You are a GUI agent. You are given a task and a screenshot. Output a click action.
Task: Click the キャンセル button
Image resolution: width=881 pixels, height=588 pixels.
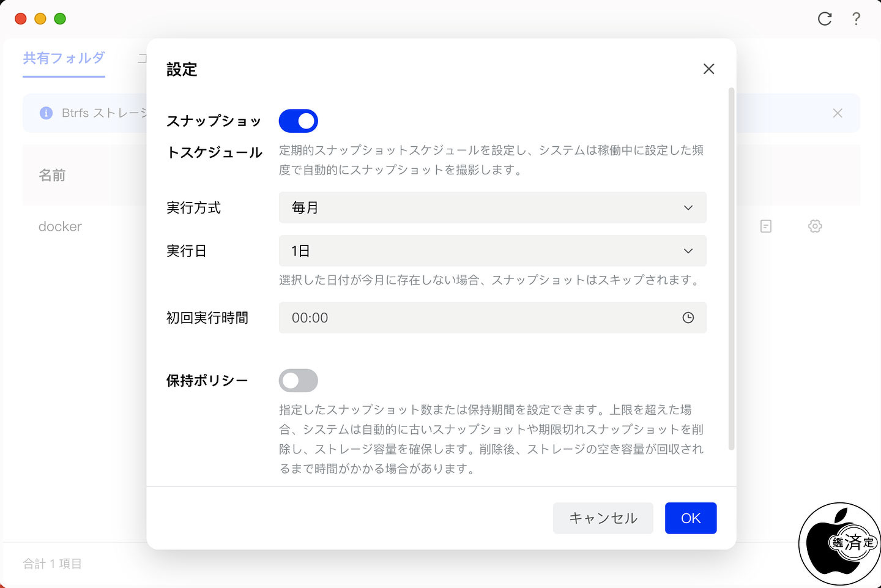coord(603,518)
